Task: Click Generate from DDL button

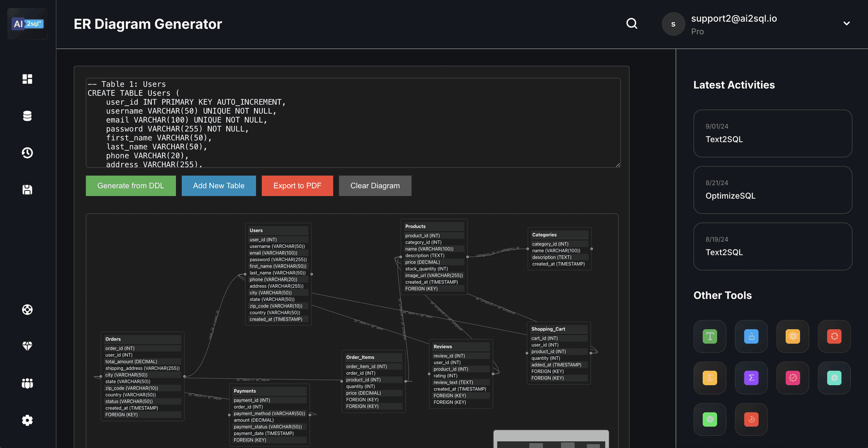Action: [x=131, y=185]
